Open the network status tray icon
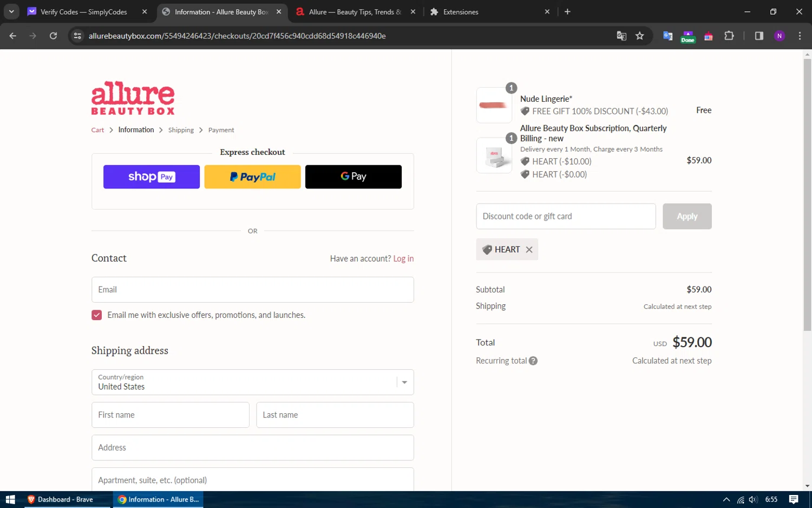Screen dimensions: 812x508 741,500
